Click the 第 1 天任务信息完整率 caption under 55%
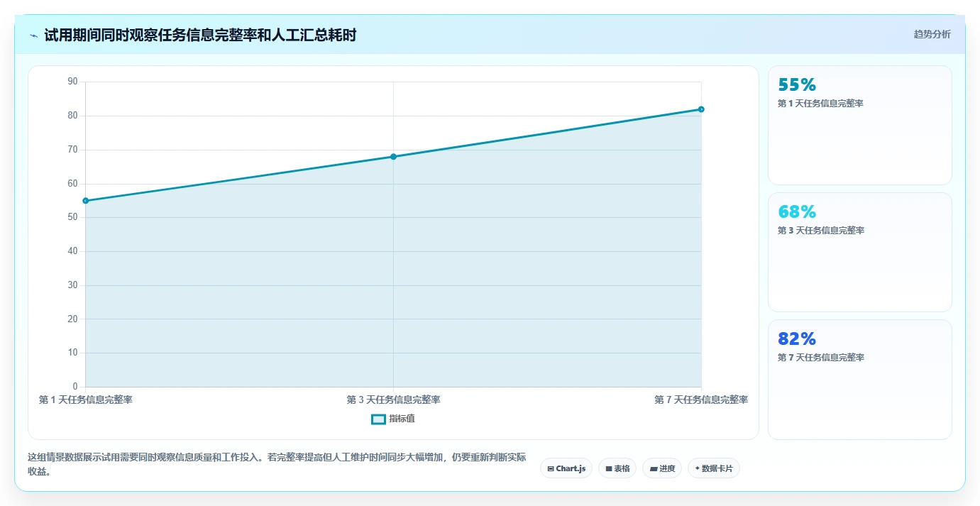980x506 pixels. tap(820, 104)
